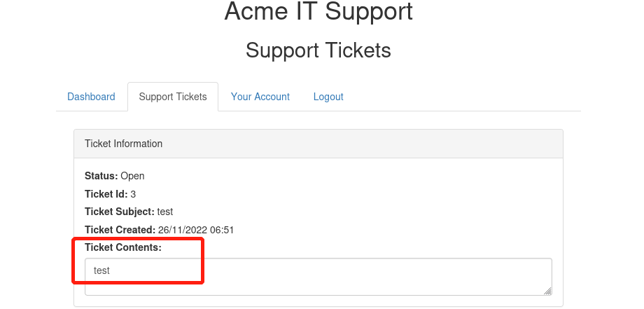
Task: Place cursor on test in text area
Action: 101,270
